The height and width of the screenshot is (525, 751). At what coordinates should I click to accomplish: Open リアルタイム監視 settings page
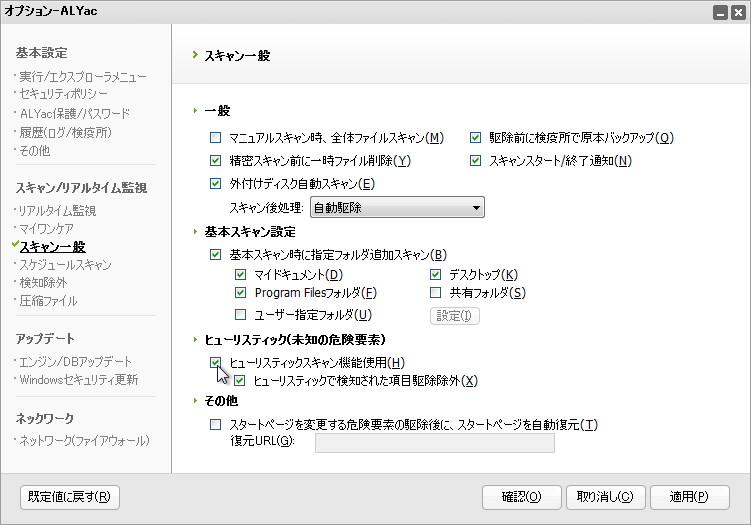57,211
